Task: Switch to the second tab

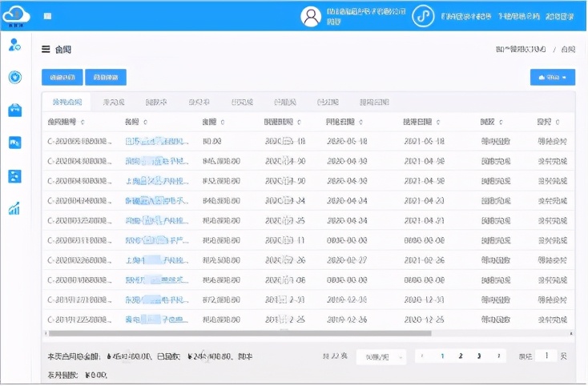Action: pyautogui.click(x=114, y=102)
